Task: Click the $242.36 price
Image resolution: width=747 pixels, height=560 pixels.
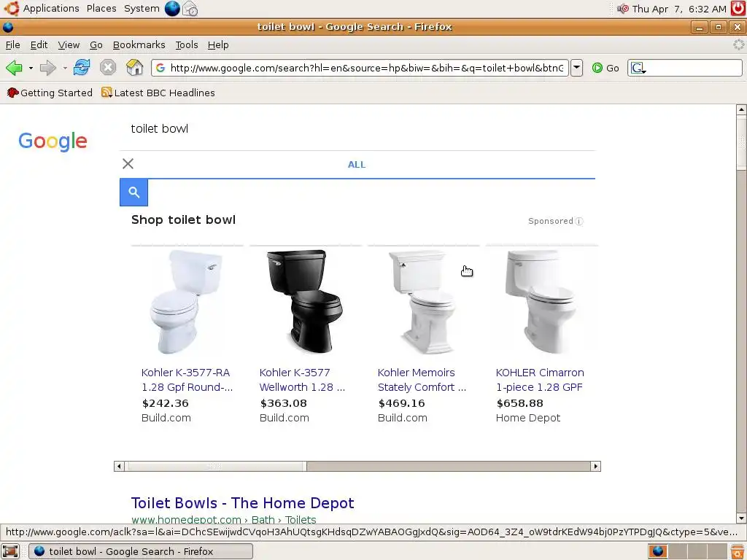Action: [166, 402]
